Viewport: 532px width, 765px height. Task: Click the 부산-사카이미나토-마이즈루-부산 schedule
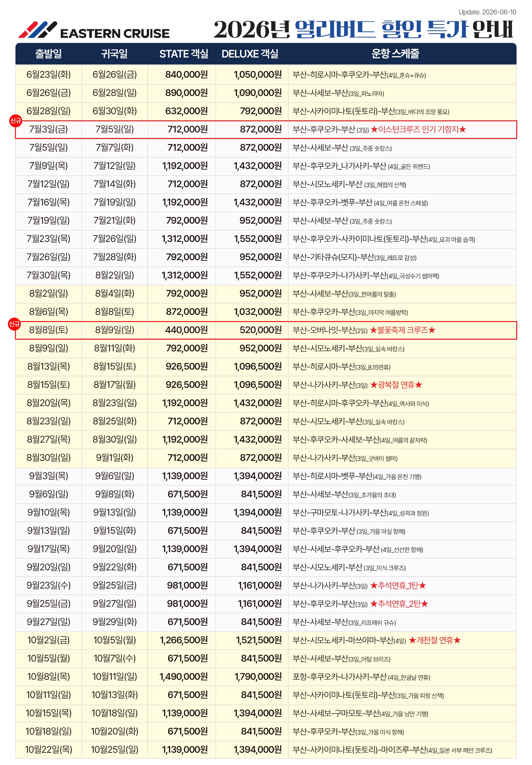click(x=392, y=750)
